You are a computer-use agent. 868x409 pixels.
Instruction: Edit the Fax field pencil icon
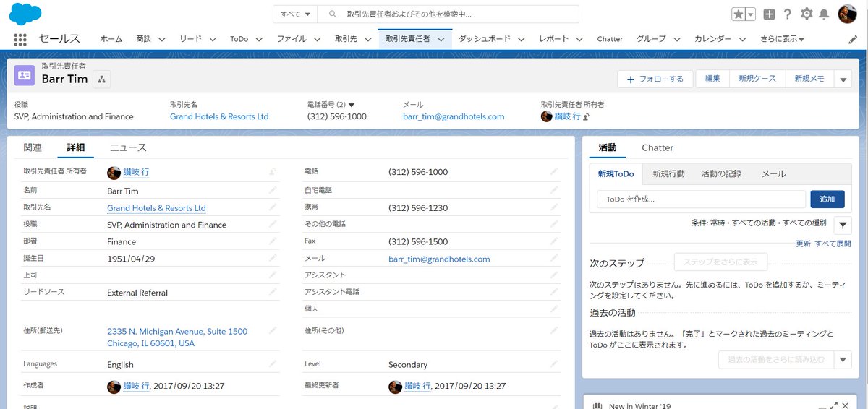pyautogui.click(x=554, y=241)
